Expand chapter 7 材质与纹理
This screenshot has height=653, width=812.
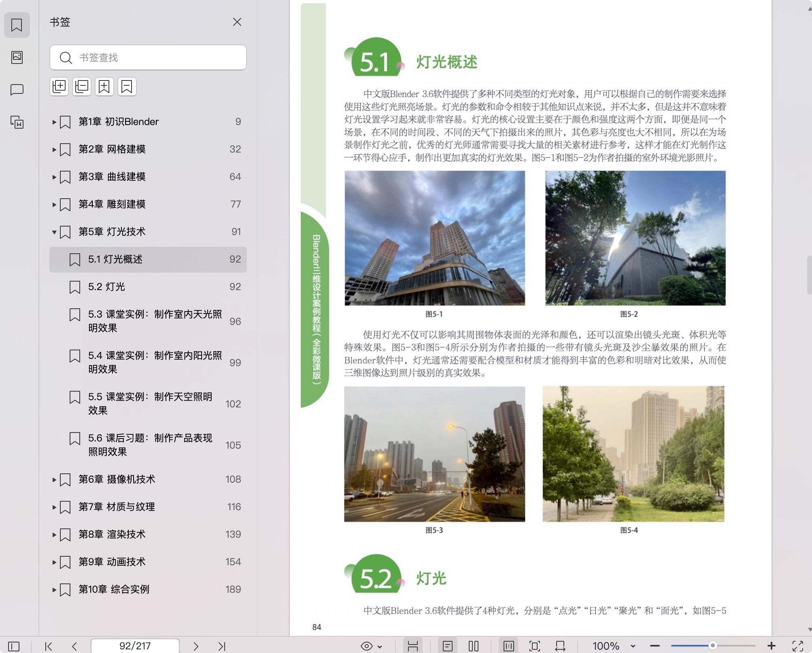(54, 507)
